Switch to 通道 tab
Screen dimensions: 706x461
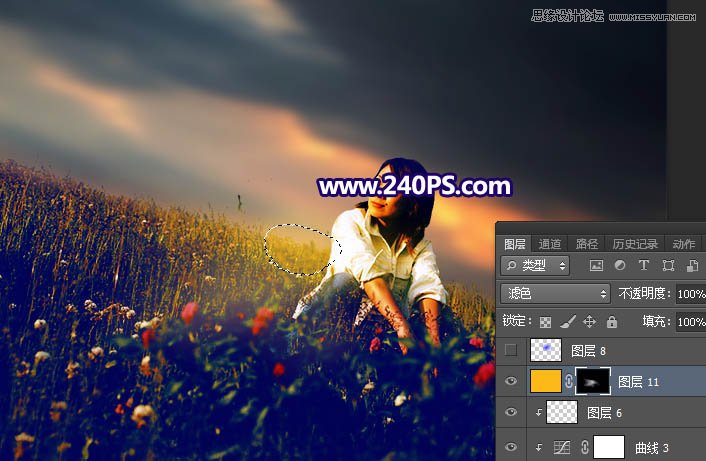point(550,244)
